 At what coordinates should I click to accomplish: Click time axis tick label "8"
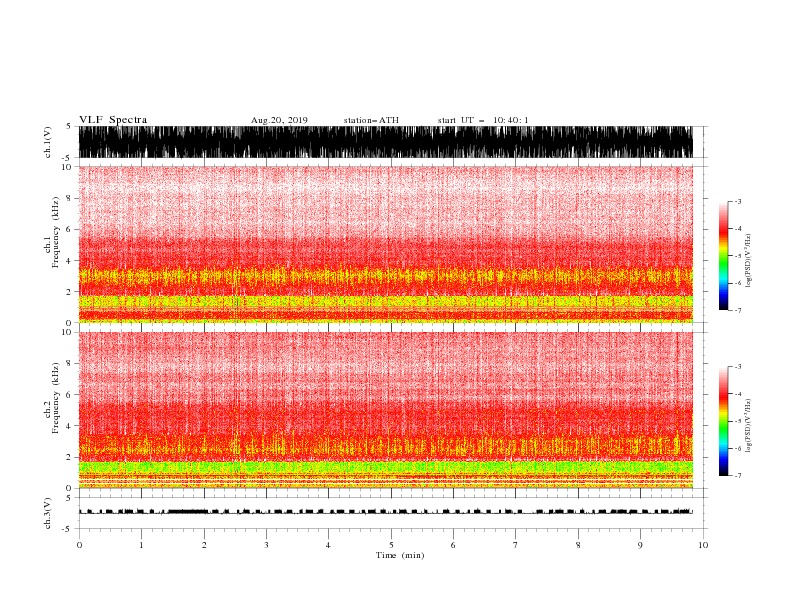[x=578, y=545]
